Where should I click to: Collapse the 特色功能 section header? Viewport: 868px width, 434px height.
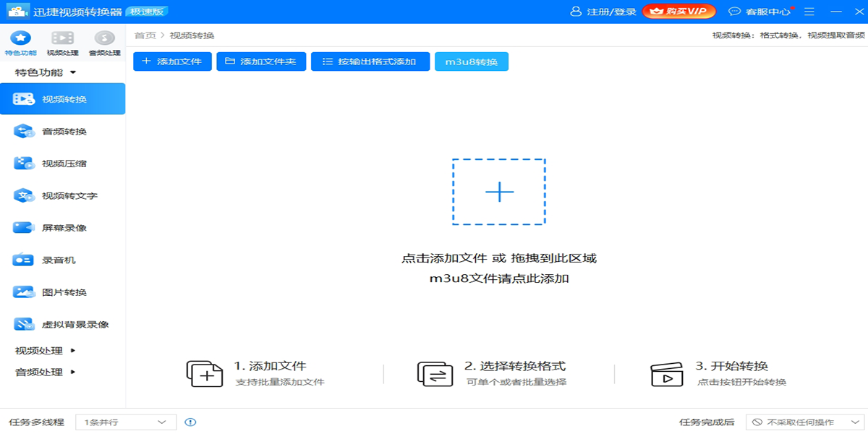tap(46, 72)
